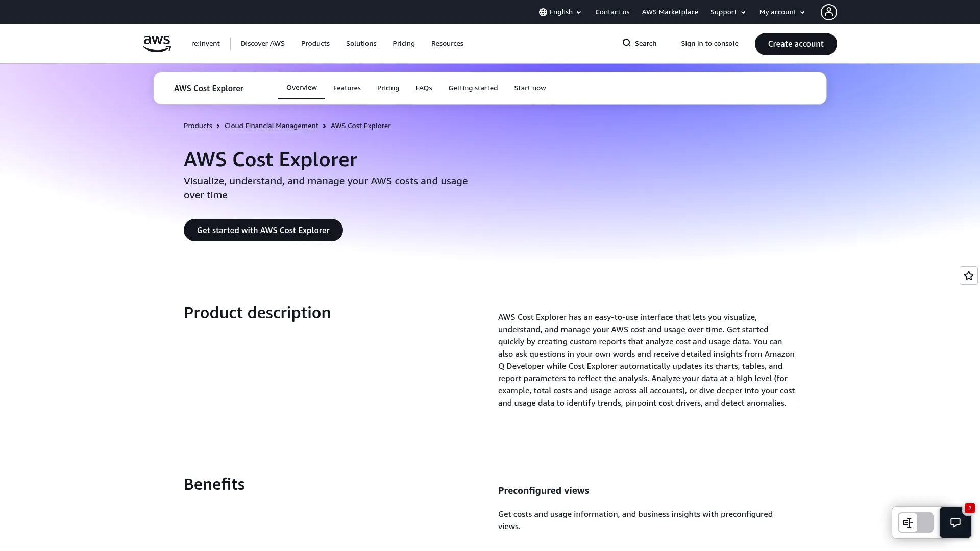
Task: Click AWS Cost Explorer title in subnav
Action: 209,88
